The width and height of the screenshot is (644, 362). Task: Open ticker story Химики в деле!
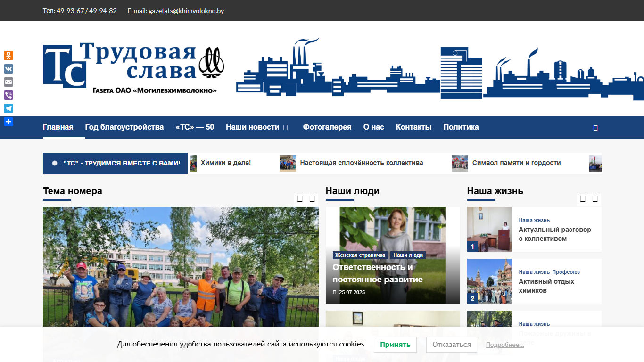coord(226,163)
